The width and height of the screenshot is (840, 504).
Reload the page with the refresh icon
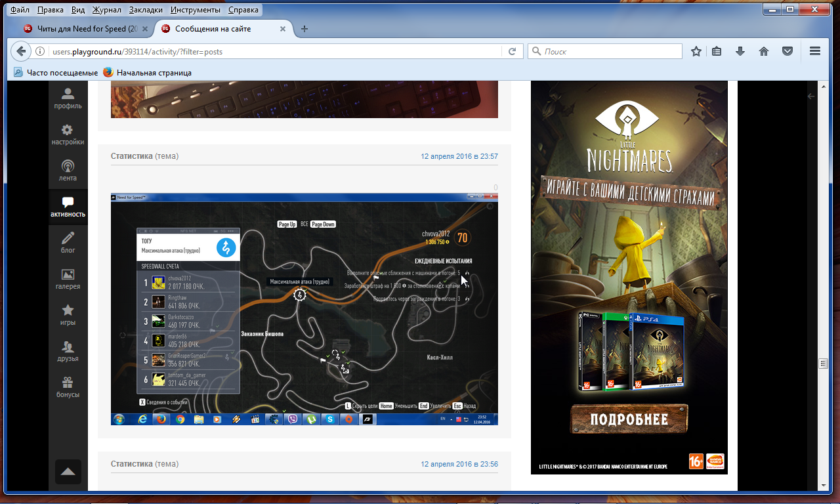512,51
